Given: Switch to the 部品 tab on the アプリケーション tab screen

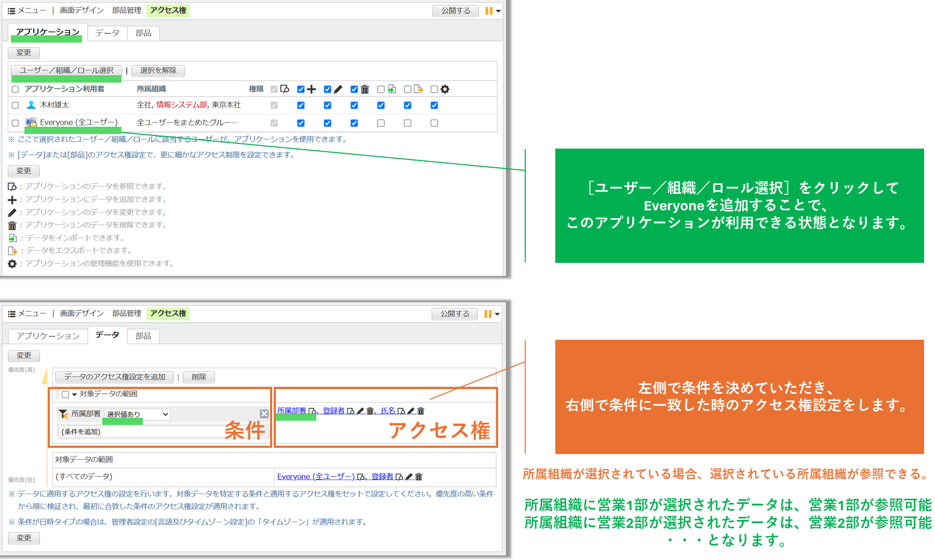Looking at the screenshot, I should pos(143,33).
